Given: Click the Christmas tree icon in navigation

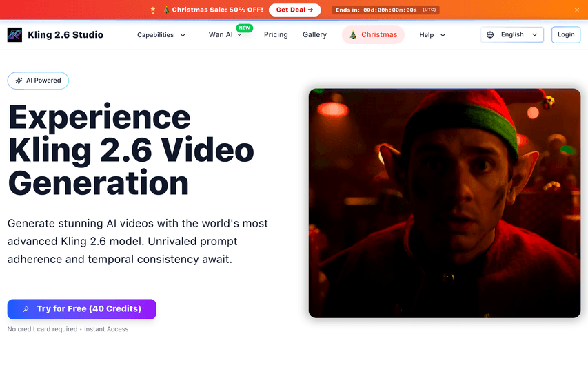Looking at the screenshot, I should (353, 35).
